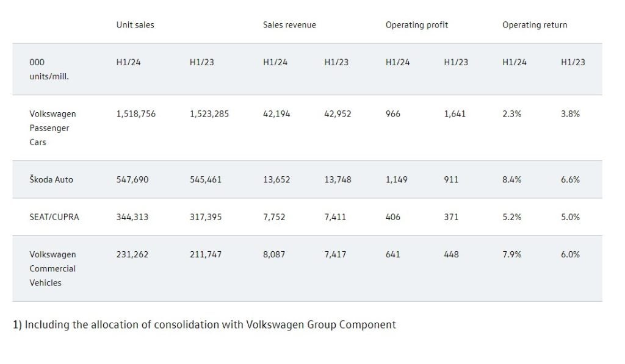Click the SEAT/CUPRA row label
625x364 pixels.
pyautogui.click(x=54, y=217)
